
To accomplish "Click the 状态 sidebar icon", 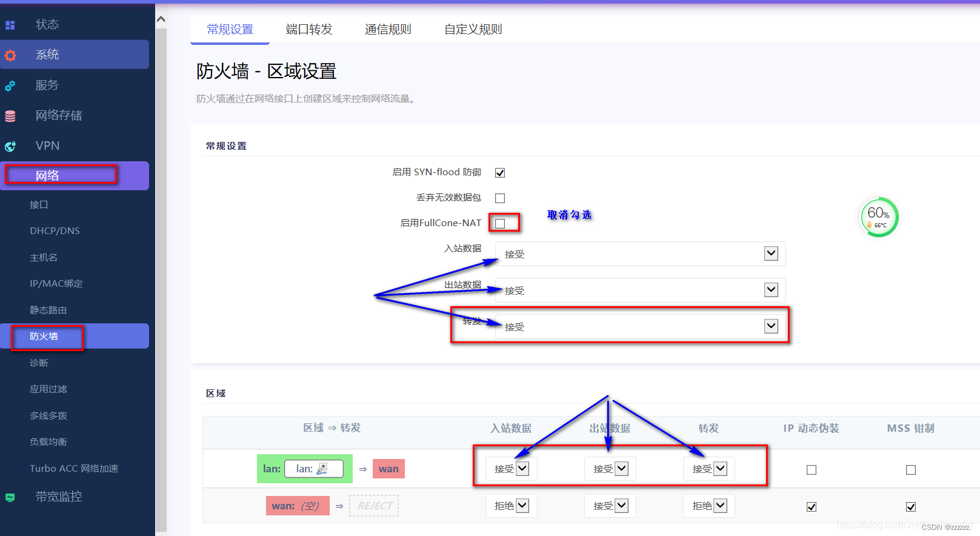I will pos(10,25).
